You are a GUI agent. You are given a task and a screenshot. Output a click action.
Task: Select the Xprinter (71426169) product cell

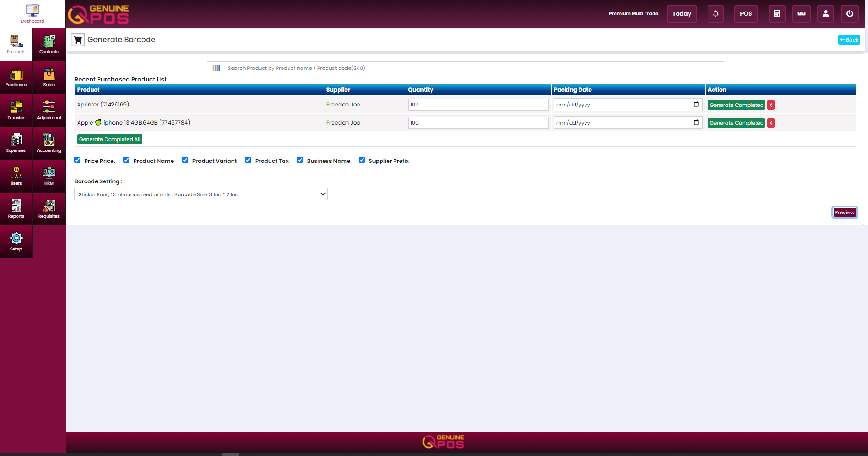tap(199, 105)
